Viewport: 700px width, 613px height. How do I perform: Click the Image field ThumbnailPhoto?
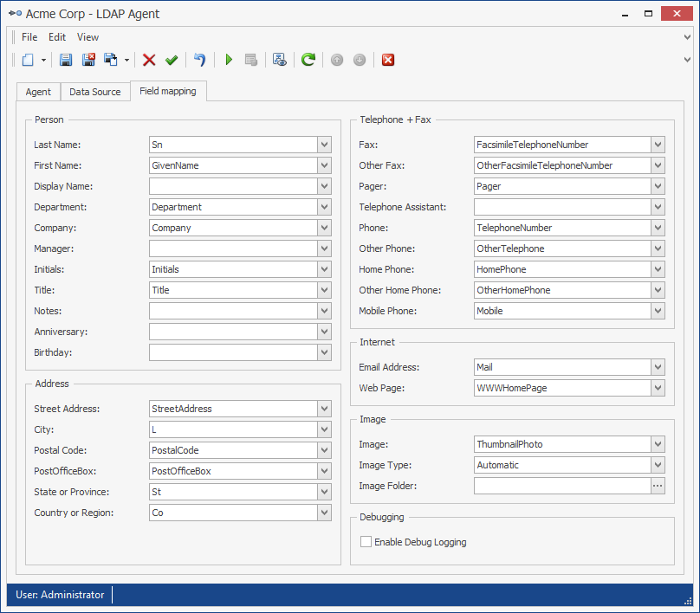click(x=562, y=444)
